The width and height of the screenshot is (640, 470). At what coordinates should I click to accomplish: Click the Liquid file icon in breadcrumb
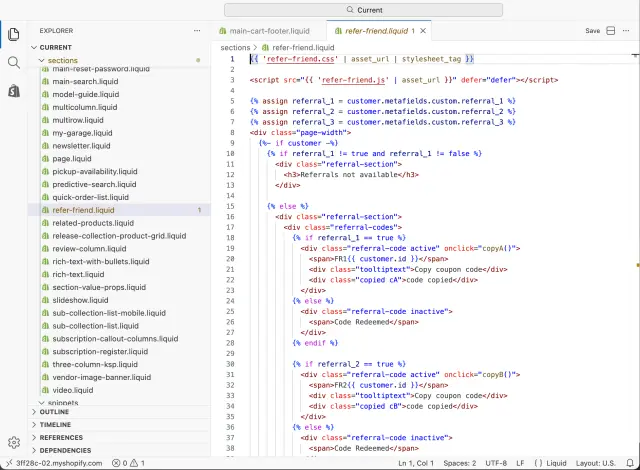click(265, 47)
